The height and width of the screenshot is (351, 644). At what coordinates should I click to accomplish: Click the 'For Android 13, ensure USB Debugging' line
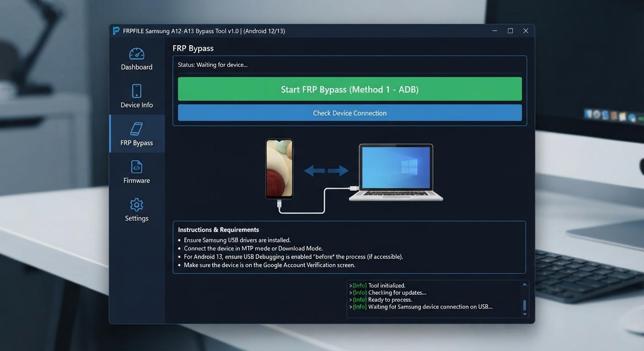pos(293,257)
